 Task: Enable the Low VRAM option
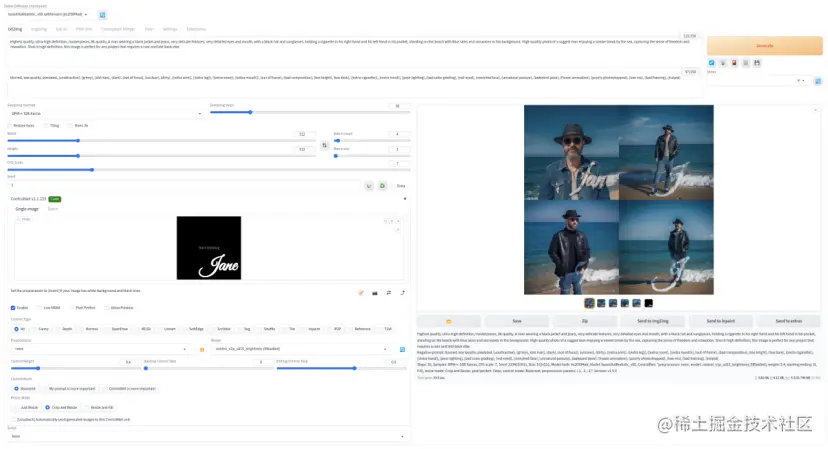[40, 307]
